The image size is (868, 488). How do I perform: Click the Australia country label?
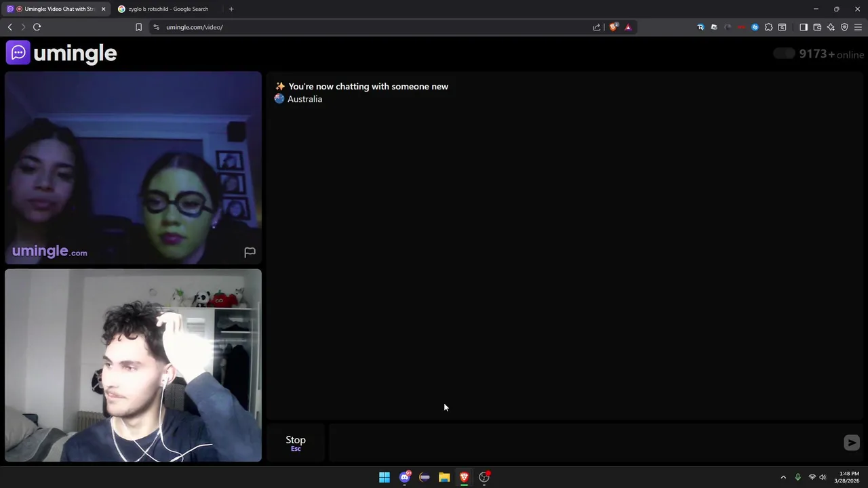click(304, 99)
